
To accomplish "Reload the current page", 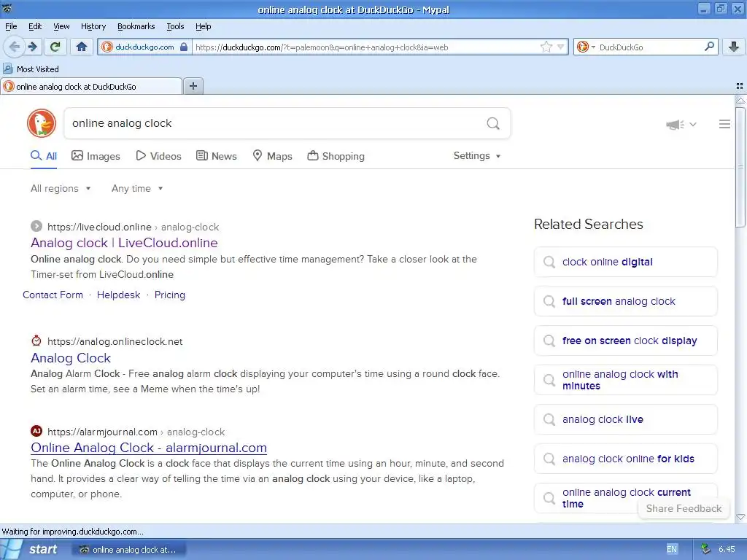I will (55, 47).
